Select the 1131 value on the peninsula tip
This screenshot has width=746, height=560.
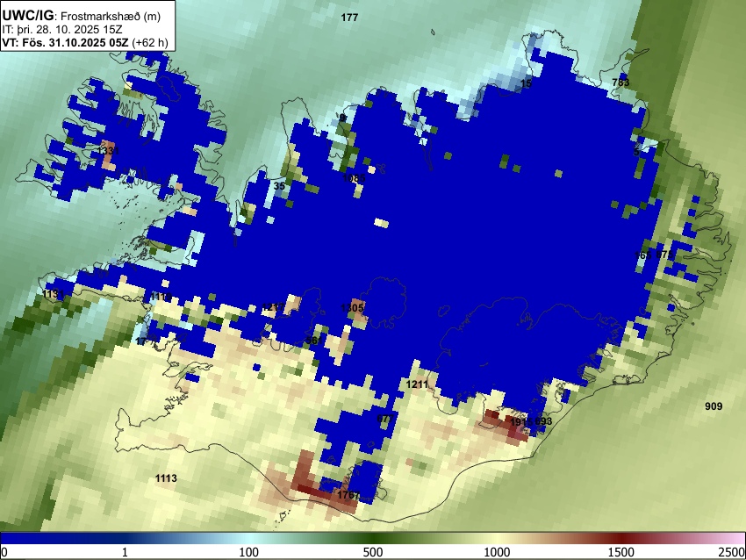pyautogui.click(x=53, y=294)
